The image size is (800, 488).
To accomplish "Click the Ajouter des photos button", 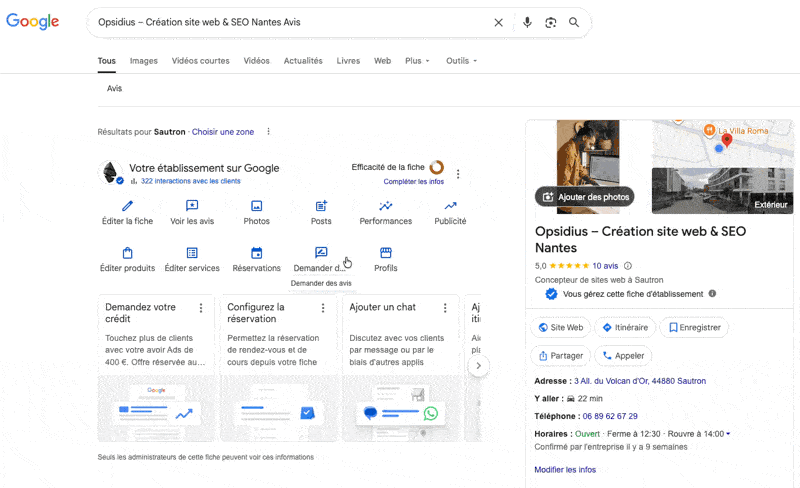I will coord(585,197).
